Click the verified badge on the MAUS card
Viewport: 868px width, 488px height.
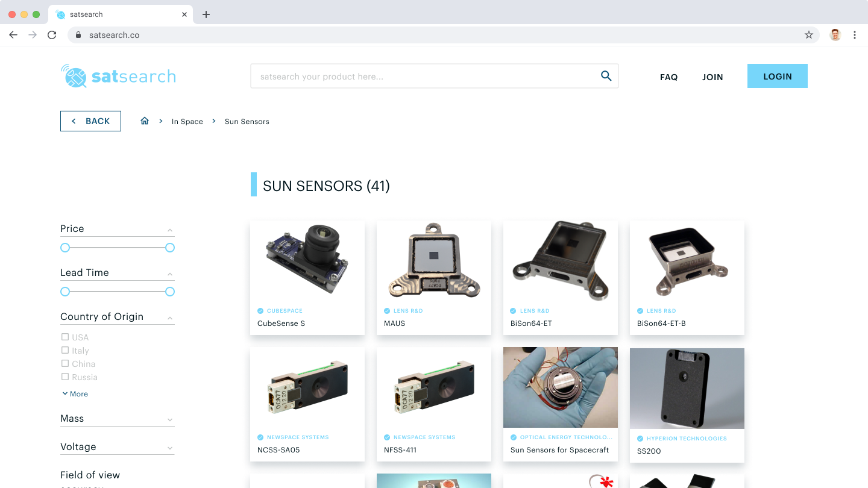coord(387,311)
